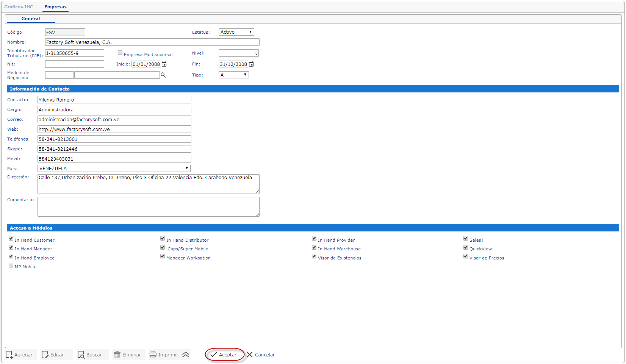Check the MP Mobile module checkbox
Viewport: 626px width, 364px height.
[11, 266]
